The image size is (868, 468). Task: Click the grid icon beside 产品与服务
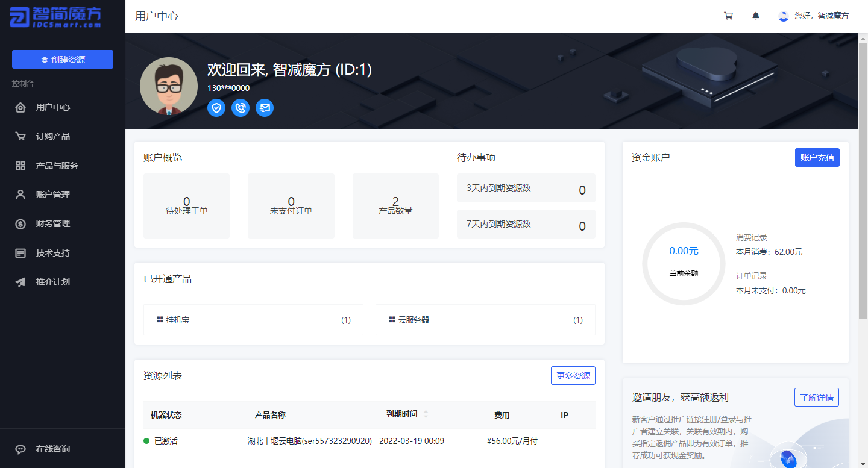(20, 166)
